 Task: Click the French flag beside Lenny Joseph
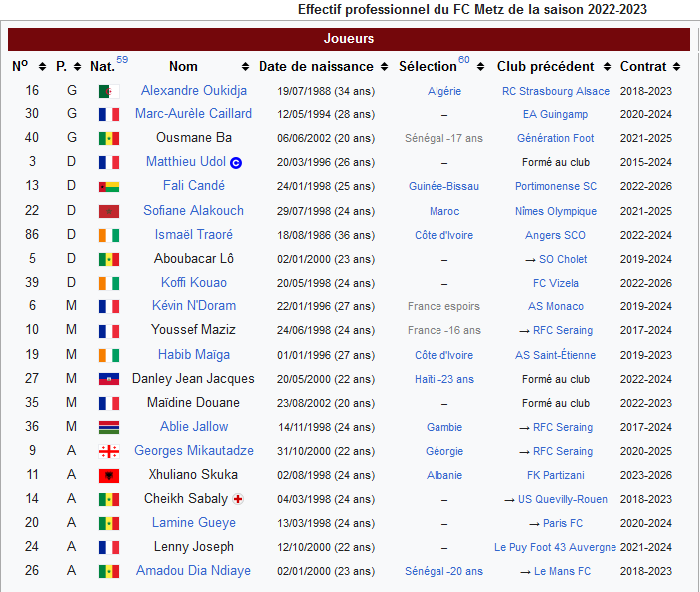point(109,548)
